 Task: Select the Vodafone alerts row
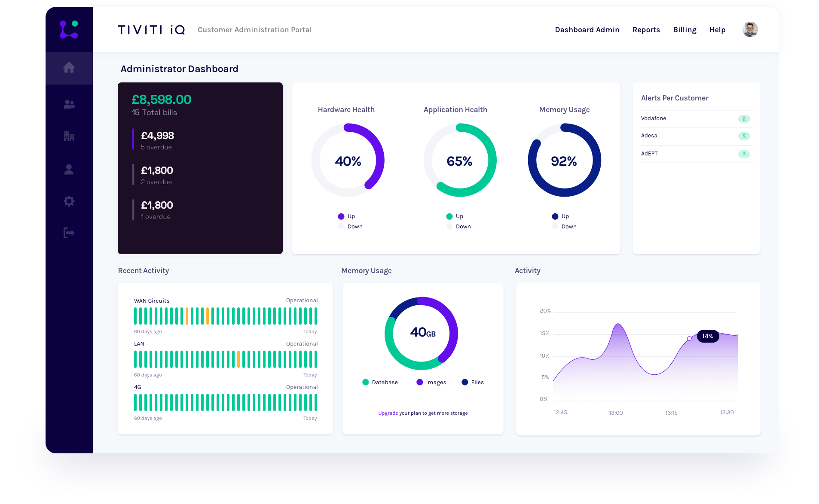(x=696, y=119)
